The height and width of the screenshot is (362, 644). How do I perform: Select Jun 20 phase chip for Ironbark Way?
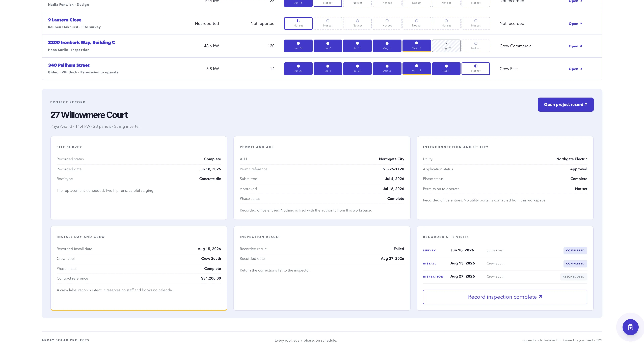click(x=298, y=46)
